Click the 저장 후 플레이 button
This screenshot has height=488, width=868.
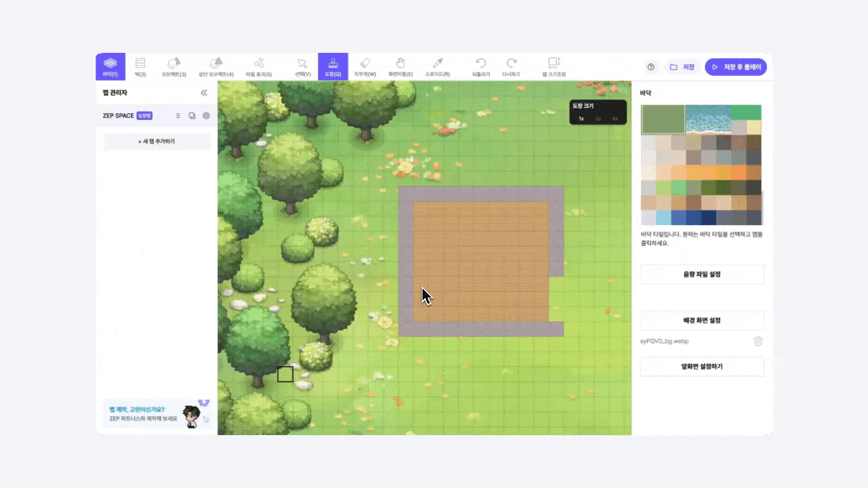(736, 67)
